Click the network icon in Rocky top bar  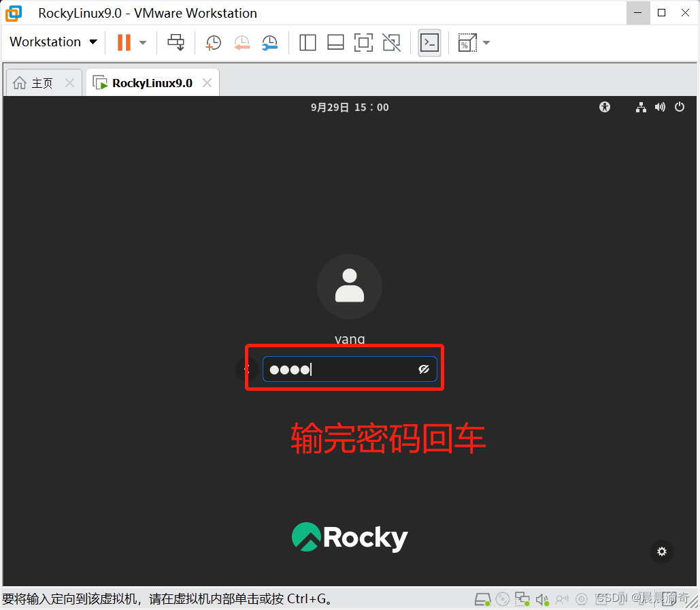(641, 108)
